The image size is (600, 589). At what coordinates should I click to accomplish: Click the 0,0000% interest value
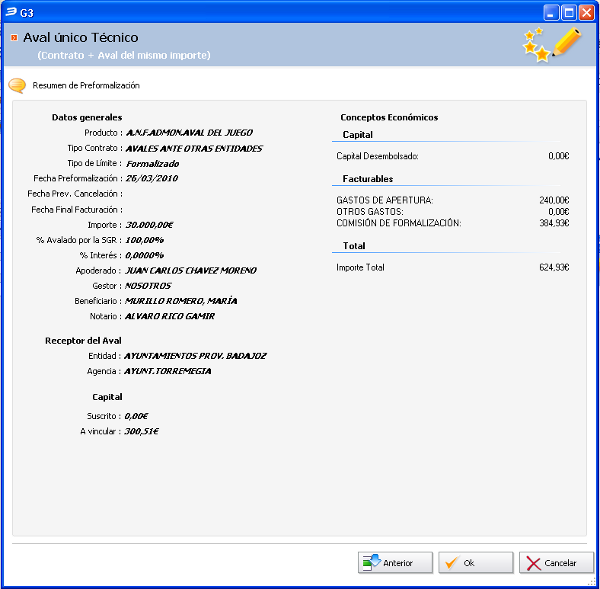tap(145, 255)
